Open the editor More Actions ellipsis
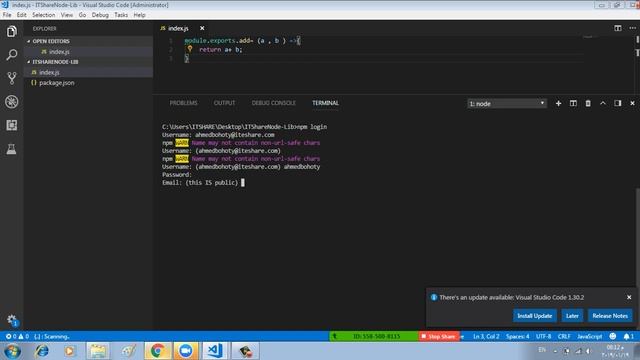Viewport: 640px width, 360px height. pos(632,28)
